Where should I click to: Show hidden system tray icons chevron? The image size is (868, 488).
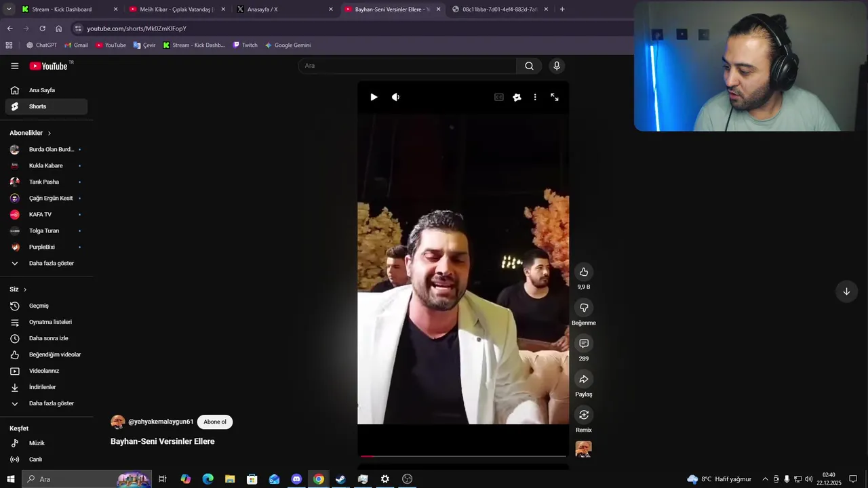766,479
